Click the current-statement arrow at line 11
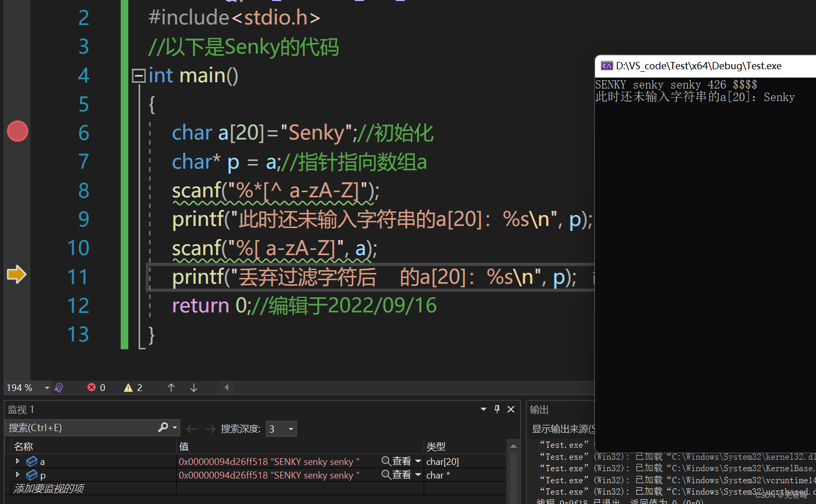 pyautogui.click(x=17, y=274)
